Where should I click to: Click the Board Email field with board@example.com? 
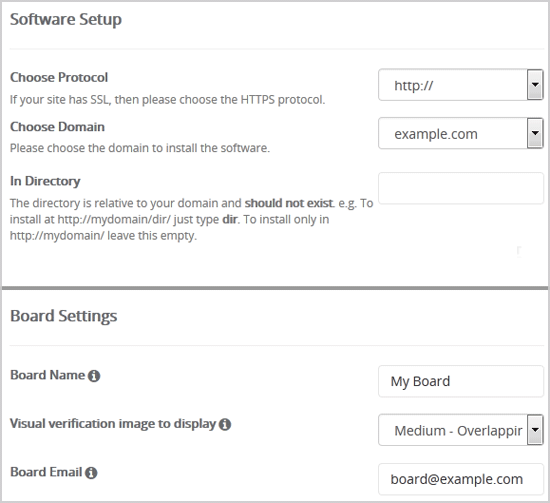(x=461, y=479)
